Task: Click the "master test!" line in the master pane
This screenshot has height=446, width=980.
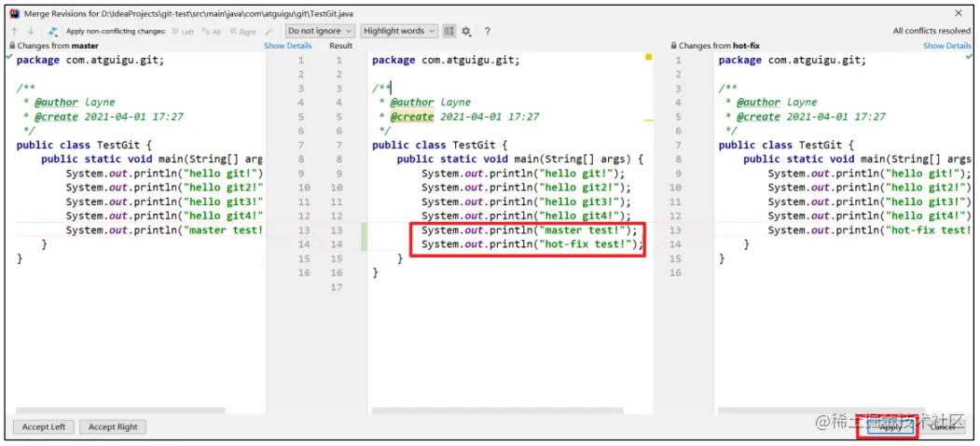Action: [x=164, y=230]
